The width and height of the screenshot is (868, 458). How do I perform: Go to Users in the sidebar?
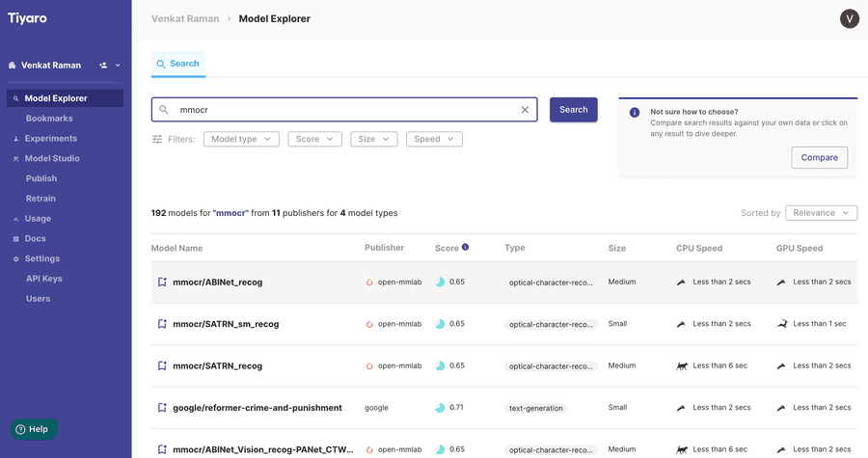pos(39,298)
